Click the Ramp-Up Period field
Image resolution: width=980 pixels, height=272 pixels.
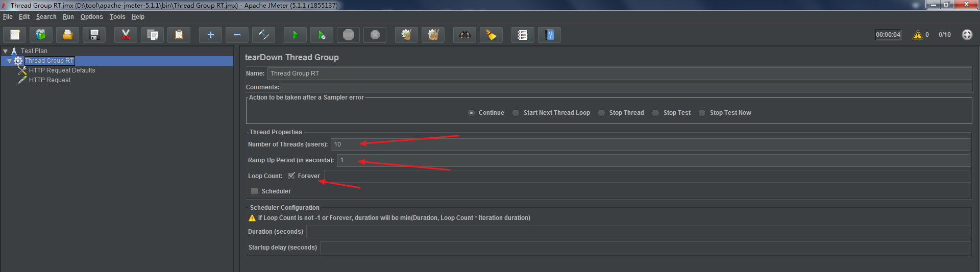(x=653, y=160)
